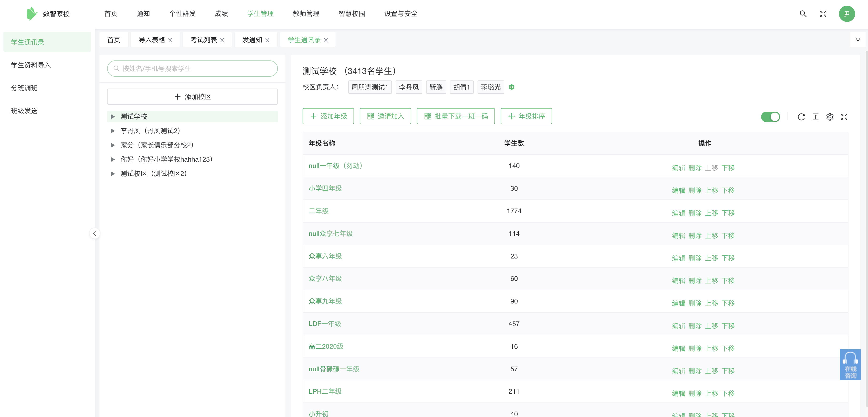Expand 你好（你好小学学校hahha123）node
This screenshot has width=868, height=417.
click(113, 159)
